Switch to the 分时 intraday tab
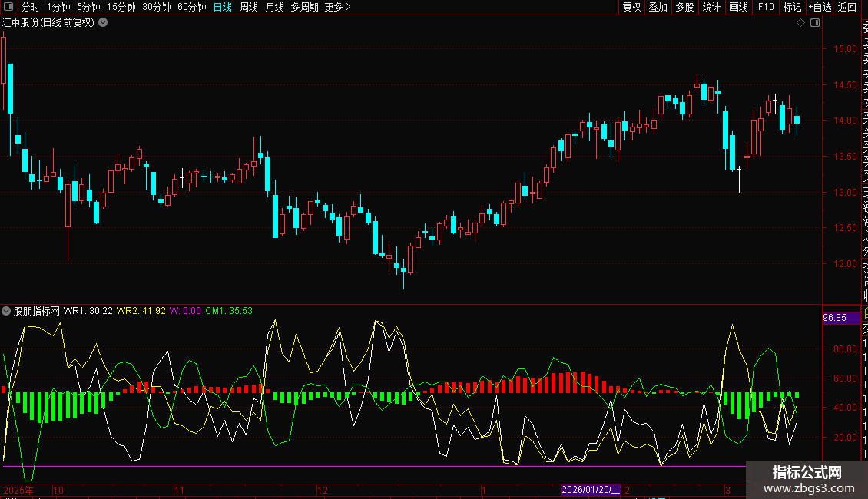868x499 pixels. (30, 8)
